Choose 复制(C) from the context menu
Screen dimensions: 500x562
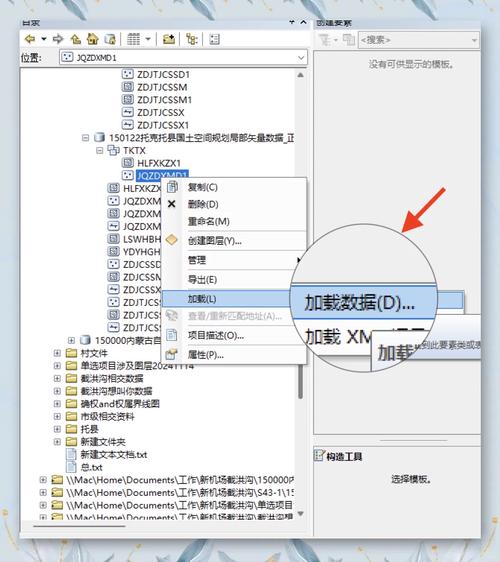[234, 187]
